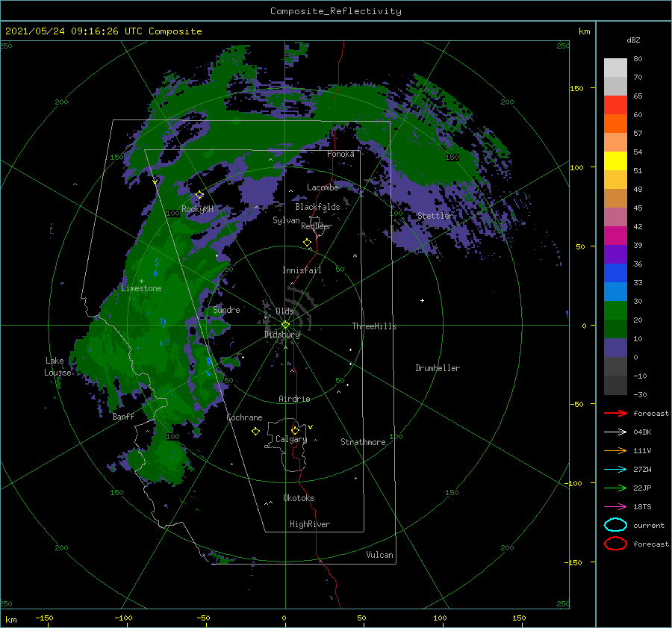
Task: Click the Lake Louise label
Action: coord(57,367)
